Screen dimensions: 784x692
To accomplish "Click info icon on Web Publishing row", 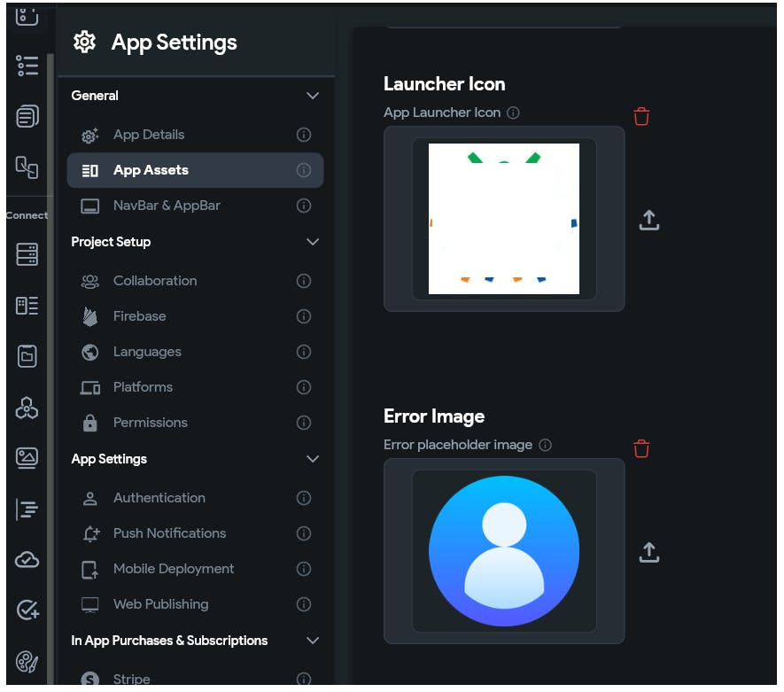I will click(x=304, y=604).
